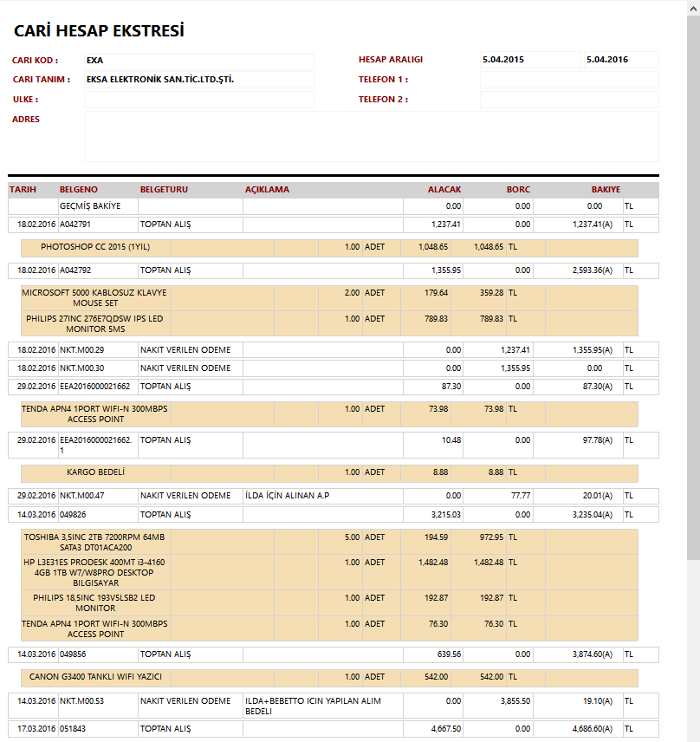Select the empty TELEFON 2 field

tap(568, 100)
